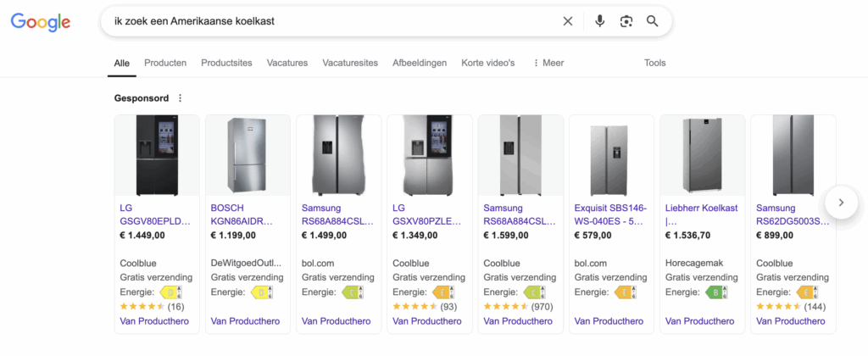Open the BOSCH KGN86AIDR product link
The image size is (868, 356).
tap(242, 214)
